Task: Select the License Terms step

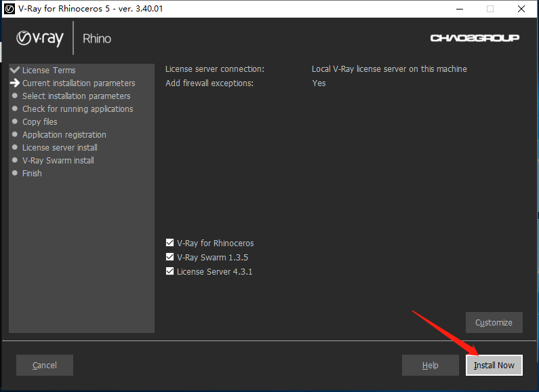Action: coord(49,70)
